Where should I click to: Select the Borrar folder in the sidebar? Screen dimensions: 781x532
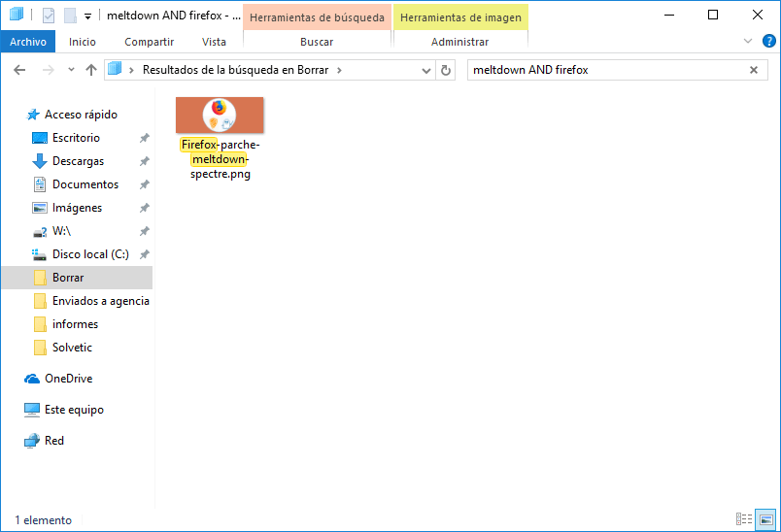77,278
